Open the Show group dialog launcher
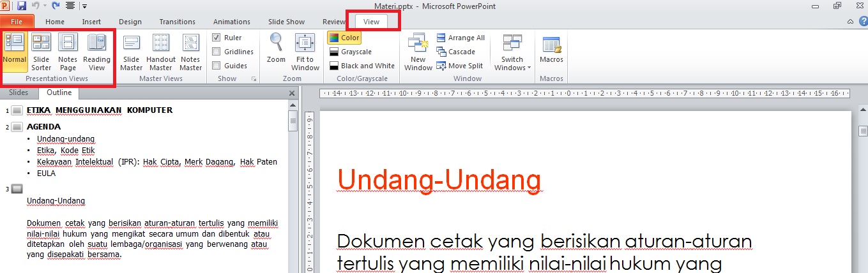Viewport: 868px width, 273px height. [x=254, y=79]
